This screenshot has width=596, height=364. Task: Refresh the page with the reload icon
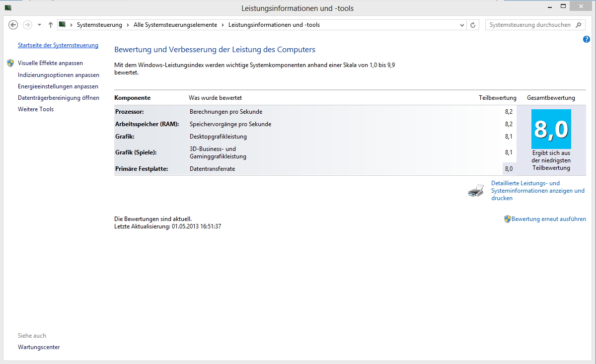[x=473, y=25]
